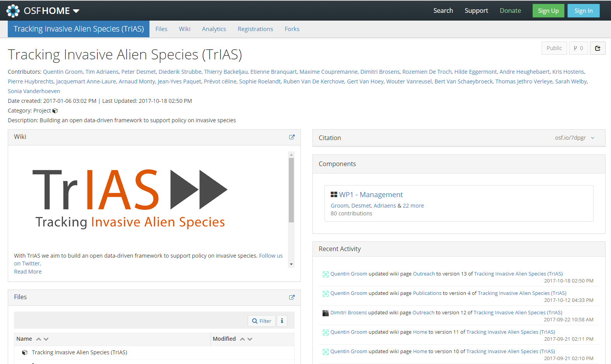Open contributor Tim Adriaens profile
This screenshot has height=364, width=611.
coord(102,72)
